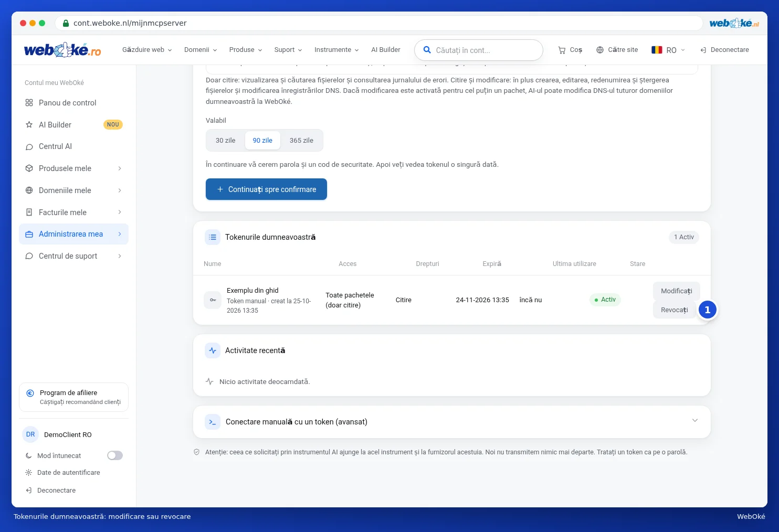Click the Căutați în cont search field
This screenshot has height=532, width=779.
(x=479, y=50)
